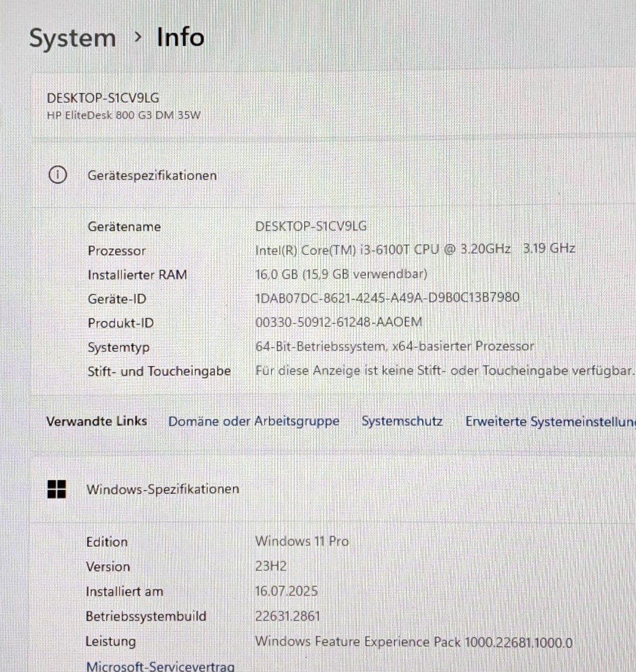Select the Windows 11 Pro value
Screen dimensions: 636x672
pos(302,541)
